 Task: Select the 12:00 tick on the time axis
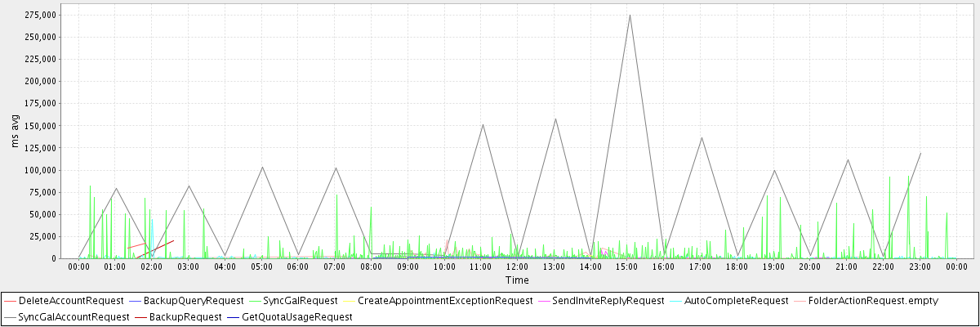(x=518, y=267)
